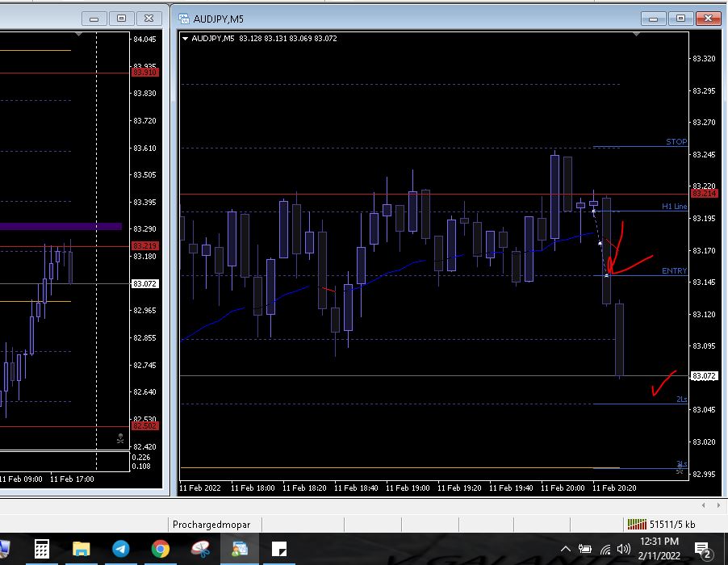Image resolution: width=728 pixels, height=565 pixels.
Task: Click the red 83.214 price tag
Action: click(x=704, y=193)
